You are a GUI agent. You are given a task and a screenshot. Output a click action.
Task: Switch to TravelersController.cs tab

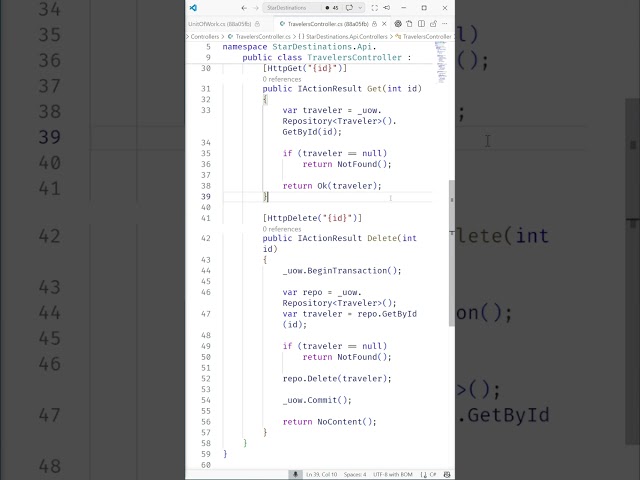pos(328,24)
